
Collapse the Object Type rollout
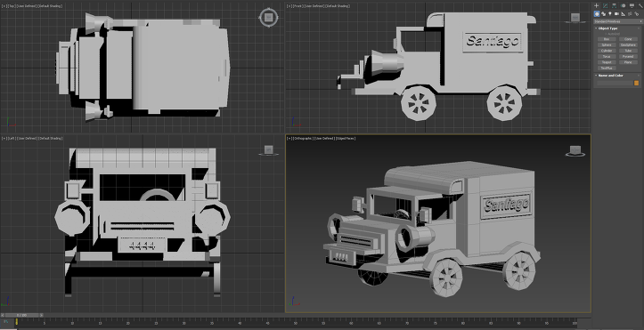(607, 28)
